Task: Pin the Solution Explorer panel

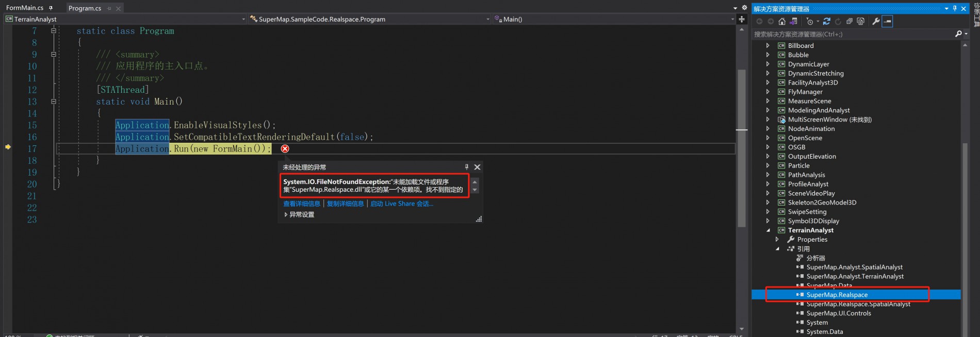Action: coord(955,8)
